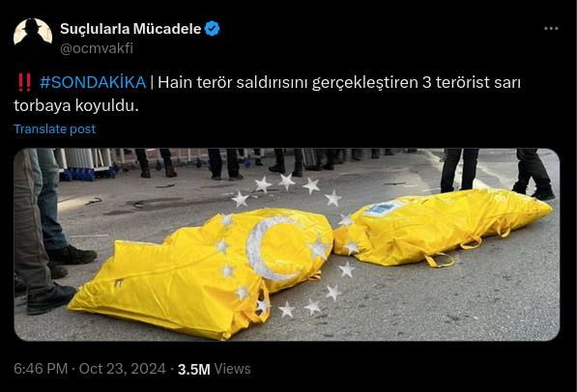This screenshot has height=392, width=577.
Task: Click the word torbaya in the post
Action: [43, 106]
